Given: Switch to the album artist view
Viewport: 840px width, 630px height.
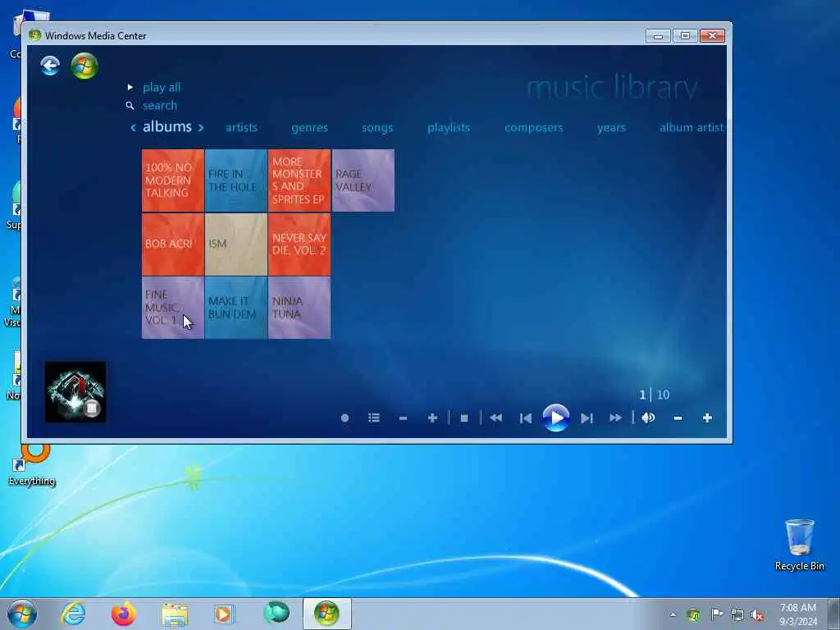Looking at the screenshot, I should (691, 127).
